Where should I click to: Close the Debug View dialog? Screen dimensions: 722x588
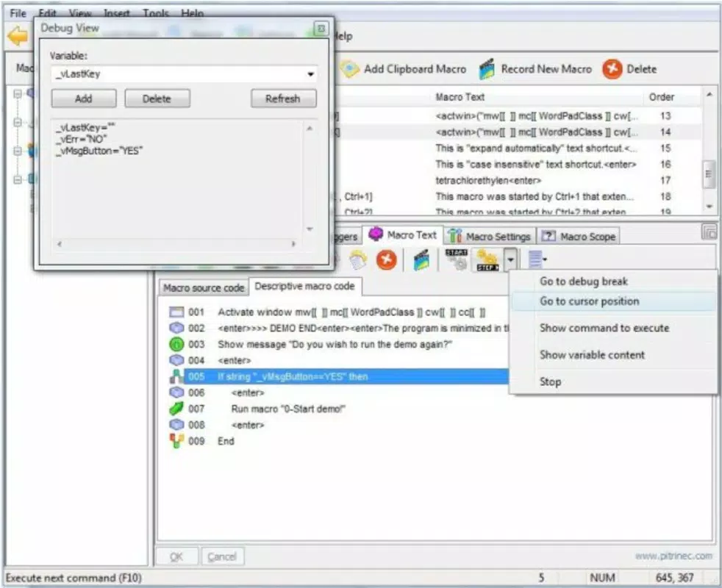321,29
